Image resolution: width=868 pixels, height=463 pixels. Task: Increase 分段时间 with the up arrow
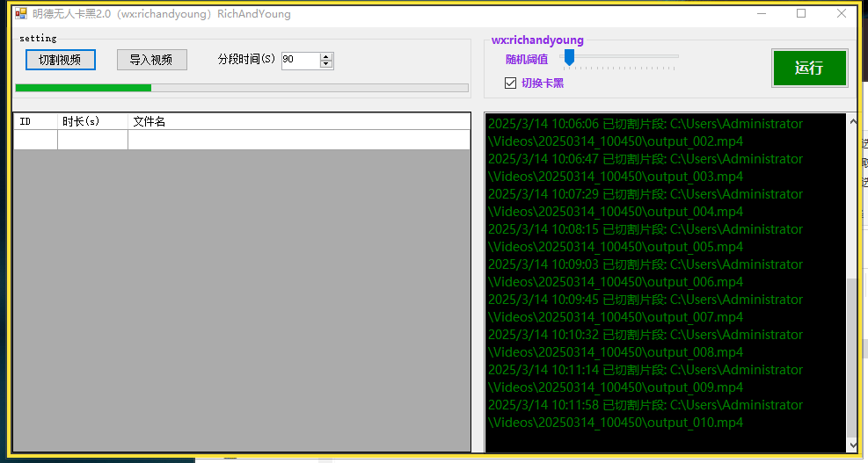(x=326, y=56)
